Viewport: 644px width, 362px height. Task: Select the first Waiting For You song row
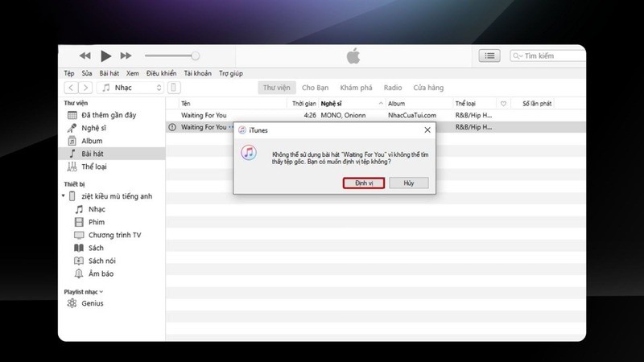point(375,115)
